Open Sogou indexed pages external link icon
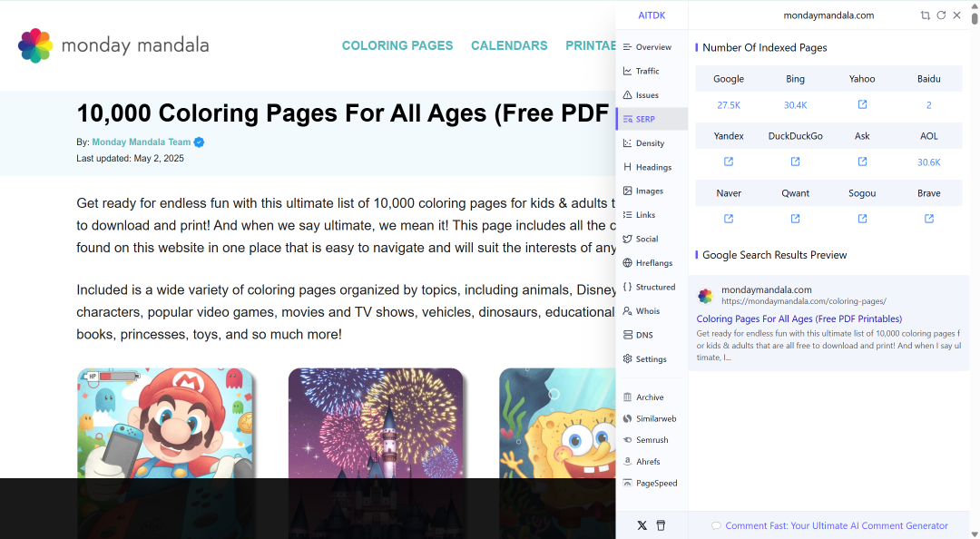 click(x=862, y=218)
